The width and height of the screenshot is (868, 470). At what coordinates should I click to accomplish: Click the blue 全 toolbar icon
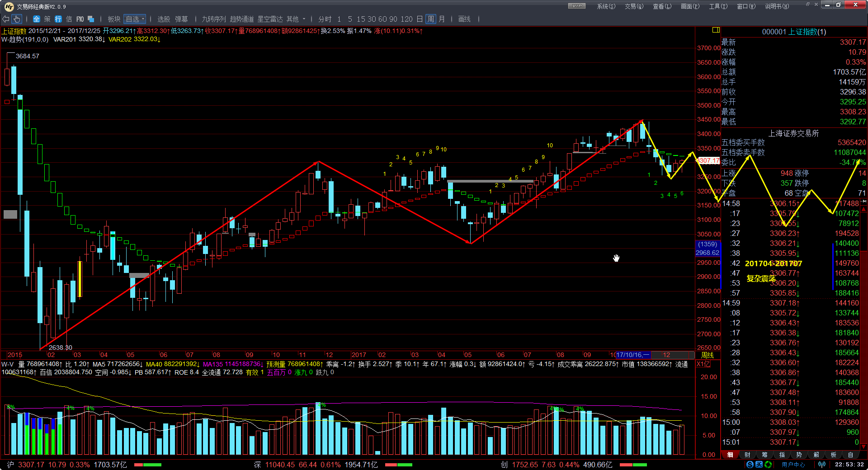pyautogui.click(x=37, y=19)
